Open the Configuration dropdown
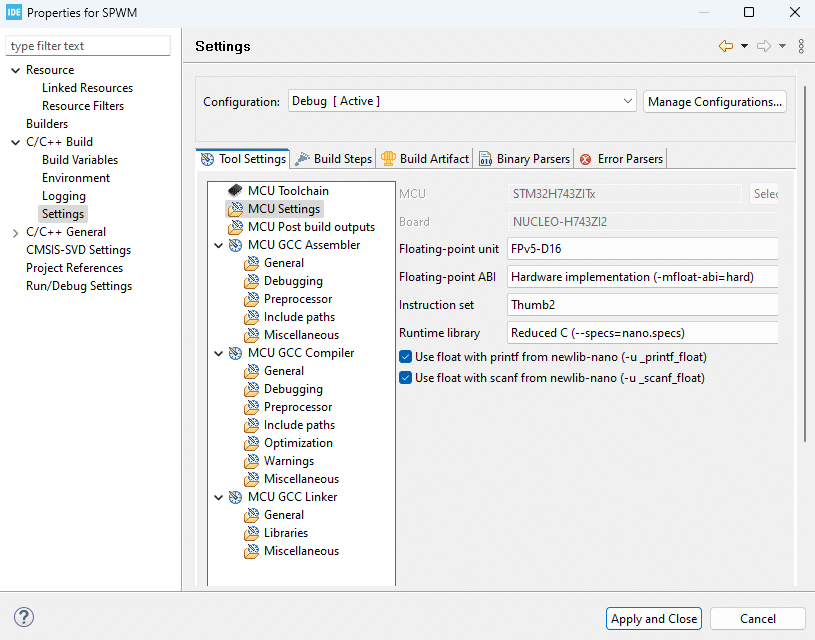Screen dimensions: 815x640 click(x=462, y=101)
